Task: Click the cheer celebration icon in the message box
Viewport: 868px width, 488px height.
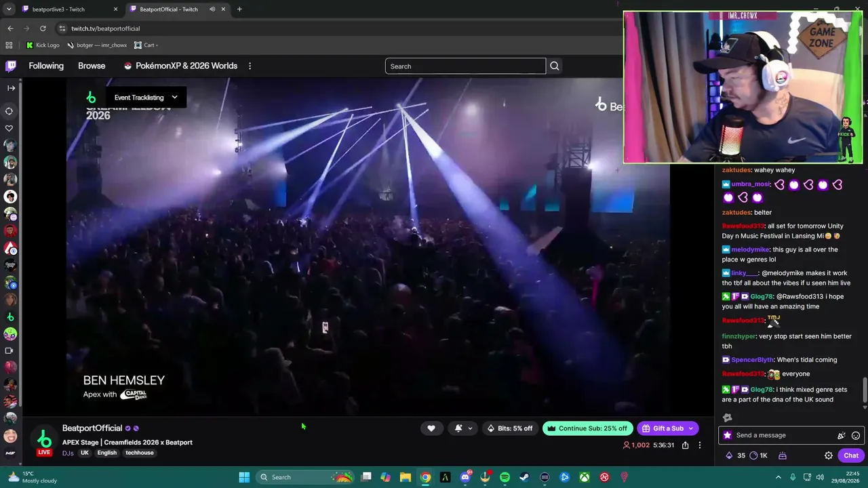Action: click(x=842, y=435)
